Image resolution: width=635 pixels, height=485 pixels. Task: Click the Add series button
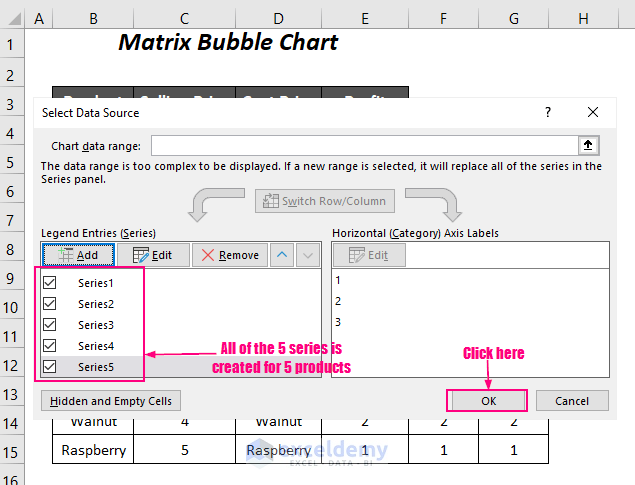click(78, 255)
